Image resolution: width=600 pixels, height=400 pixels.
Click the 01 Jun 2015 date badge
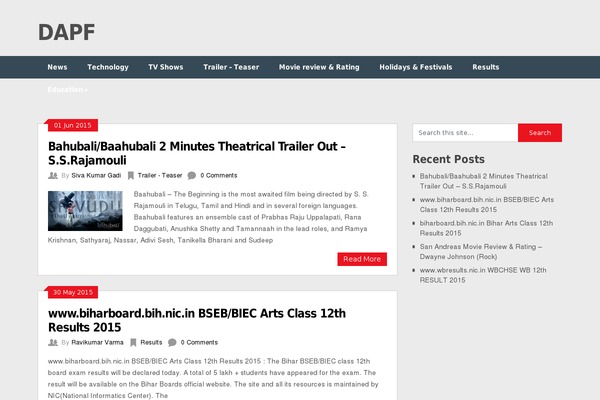point(73,125)
